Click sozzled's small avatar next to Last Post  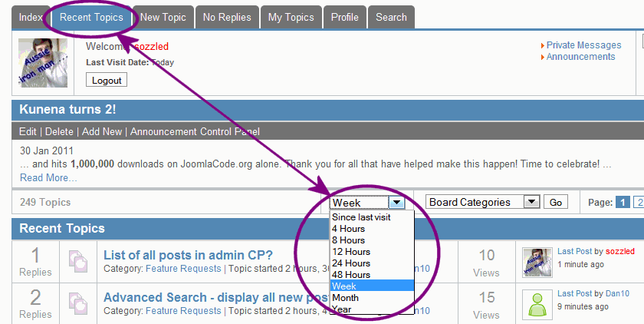(x=537, y=263)
